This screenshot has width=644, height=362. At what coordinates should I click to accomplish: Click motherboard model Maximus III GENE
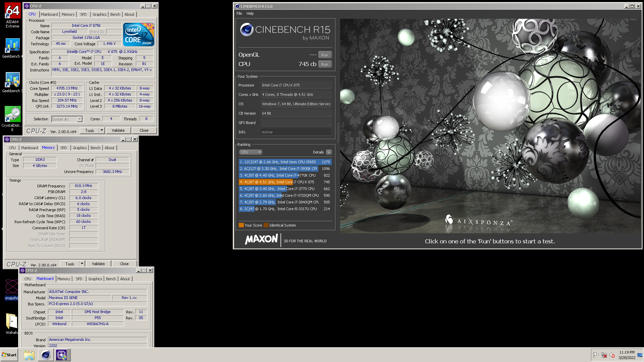pyautogui.click(x=79, y=298)
